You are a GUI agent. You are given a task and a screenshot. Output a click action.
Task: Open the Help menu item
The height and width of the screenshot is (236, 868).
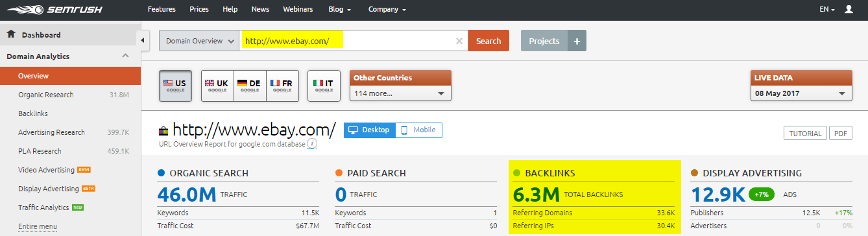pos(230,10)
